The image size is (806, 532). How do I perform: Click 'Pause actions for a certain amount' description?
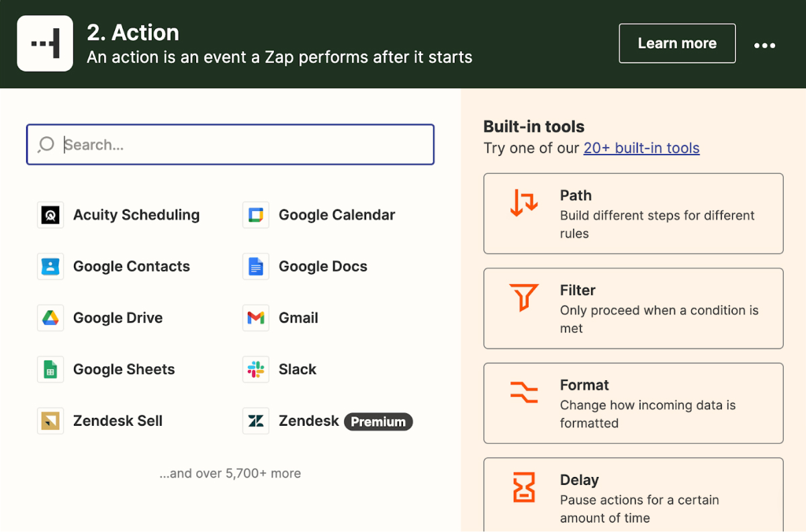[x=639, y=509]
